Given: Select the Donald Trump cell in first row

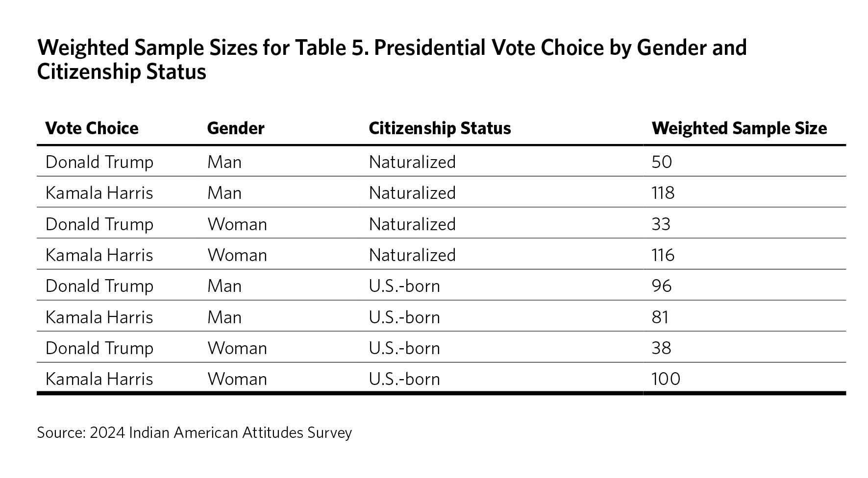Looking at the screenshot, I should (x=99, y=162).
